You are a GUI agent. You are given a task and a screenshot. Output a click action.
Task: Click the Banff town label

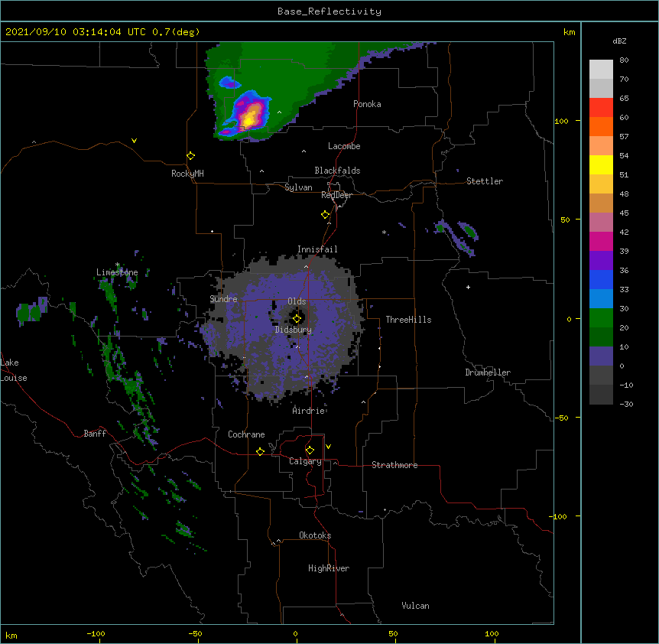click(x=95, y=434)
